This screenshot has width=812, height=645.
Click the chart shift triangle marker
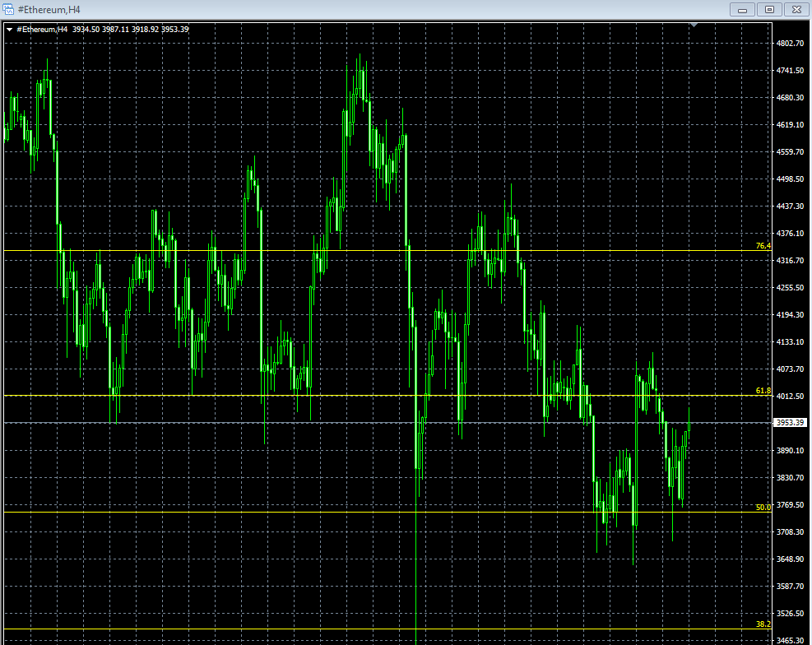(694, 26)
